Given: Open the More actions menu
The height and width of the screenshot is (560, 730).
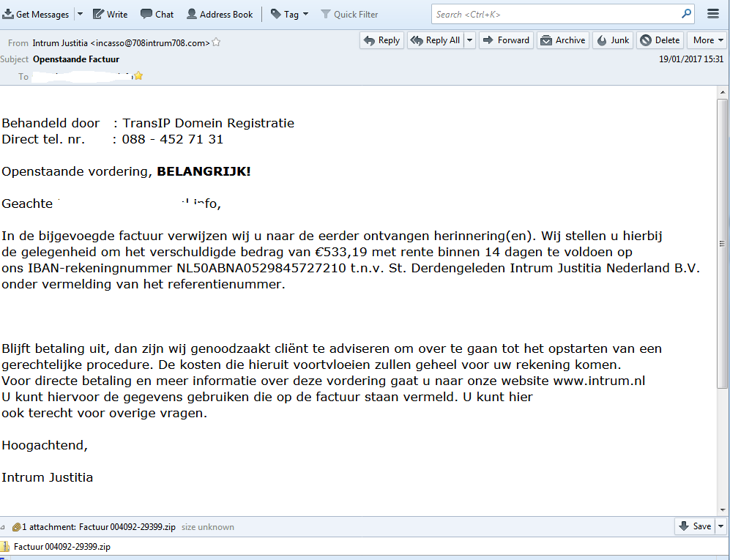Looking at the screenshot, I should click(707, 41).
